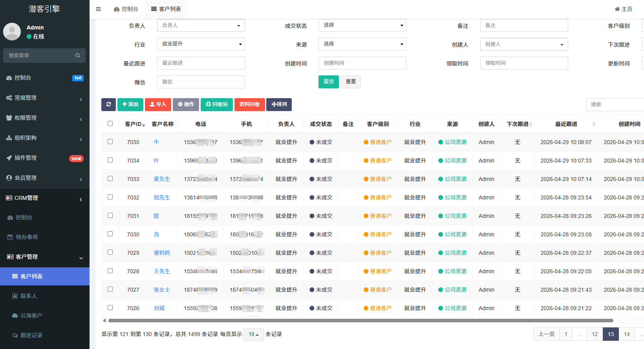This screenshot has width=644, height=349.
Task: Open the 创建人 filter dropdown
Action: click(x=524, y=44)
